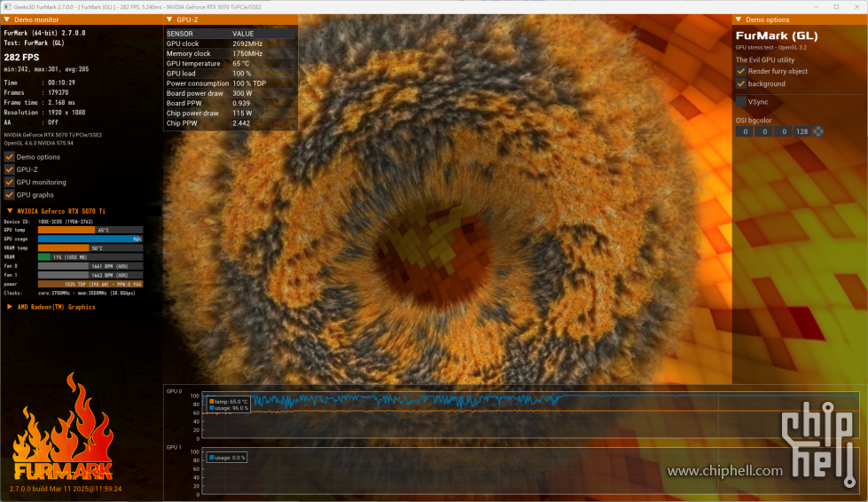Screen dimensions: 868x502
Task: Select the Board power draw 300 W row
Action: pos(231,93)
